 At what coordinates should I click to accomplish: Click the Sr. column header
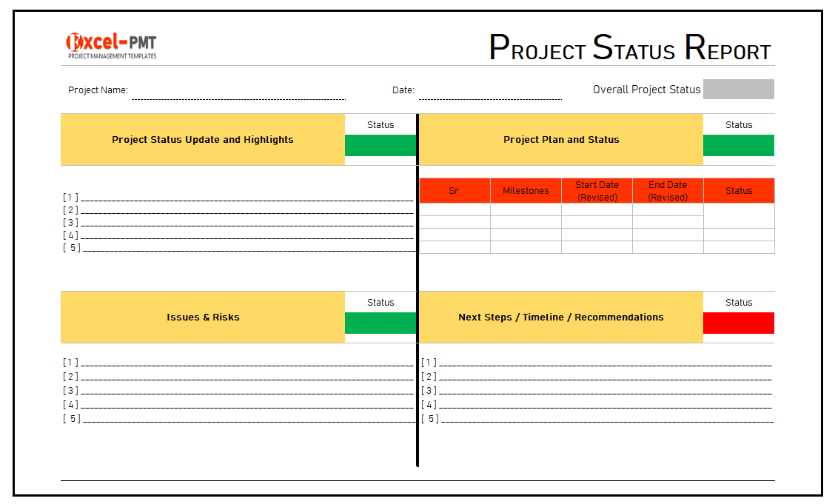click(455, 191)
